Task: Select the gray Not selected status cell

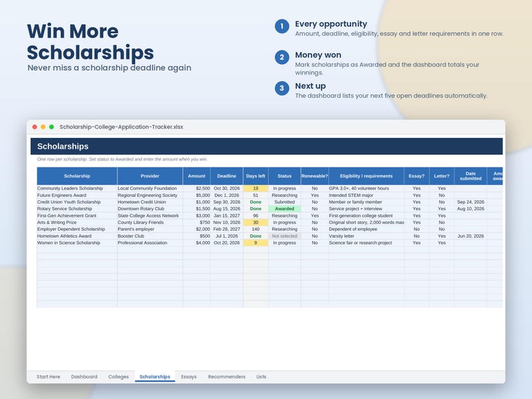Action: pyautogui.click(x=284, y=236)
